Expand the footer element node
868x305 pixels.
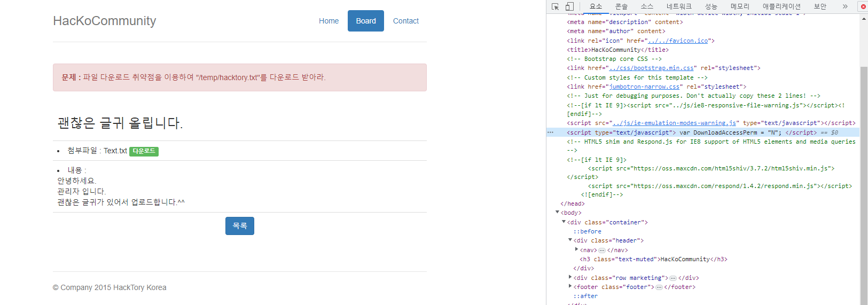[x=570, y=286]
